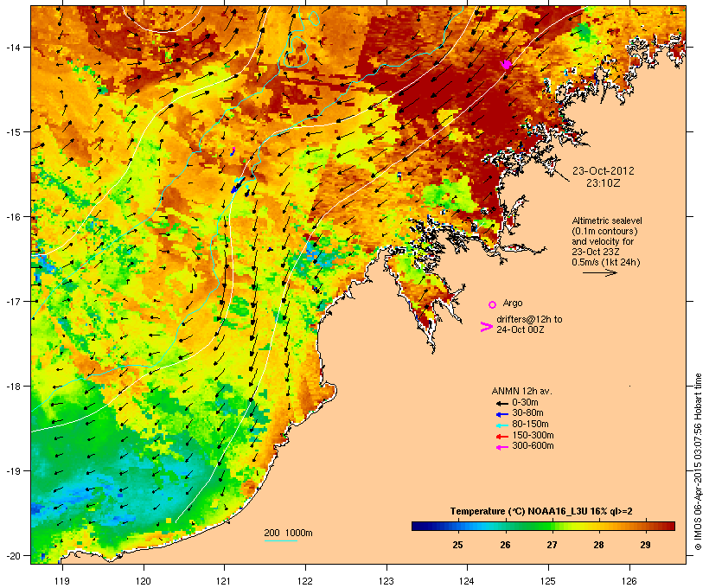The height and width of the screenshot is (588, 709).
Task: Click the longitude label '123'
Action: pyautogui.click(x=386, y=581)
